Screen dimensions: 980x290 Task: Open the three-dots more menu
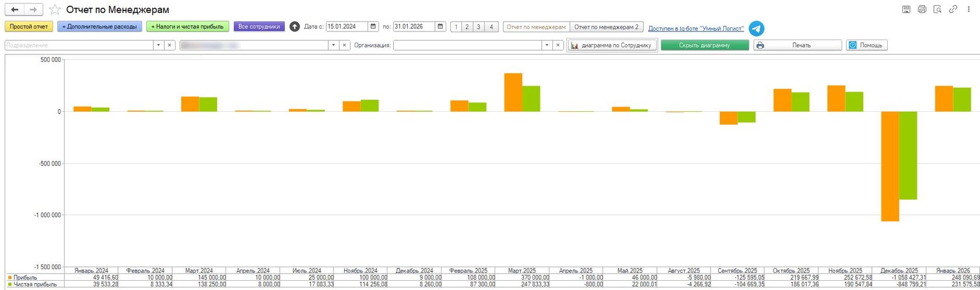point(969,9)
